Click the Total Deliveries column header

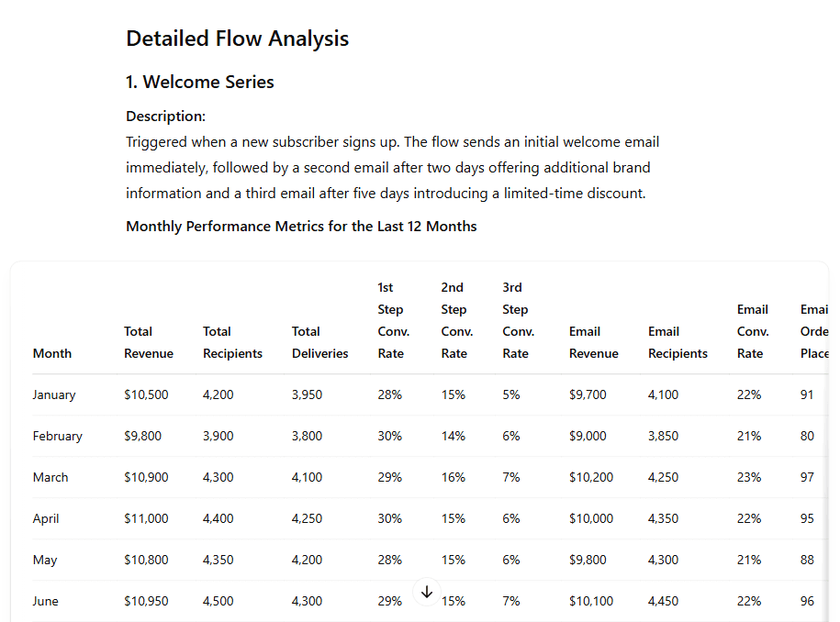(x=319, y=342)
